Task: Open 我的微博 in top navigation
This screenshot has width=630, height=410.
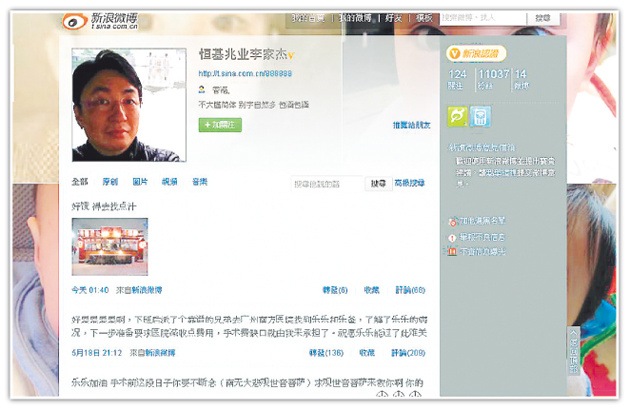Action: coord(355,18)
